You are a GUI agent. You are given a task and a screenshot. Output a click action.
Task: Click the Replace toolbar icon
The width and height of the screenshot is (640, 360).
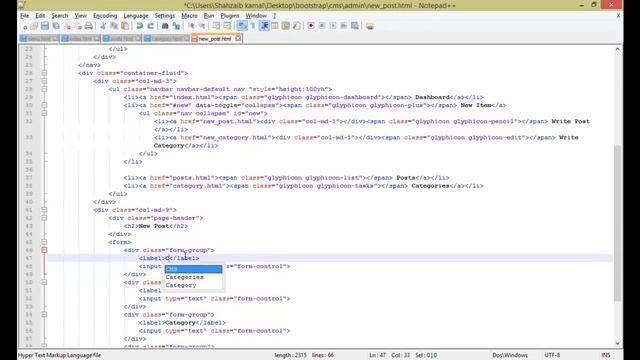(176, 26)
